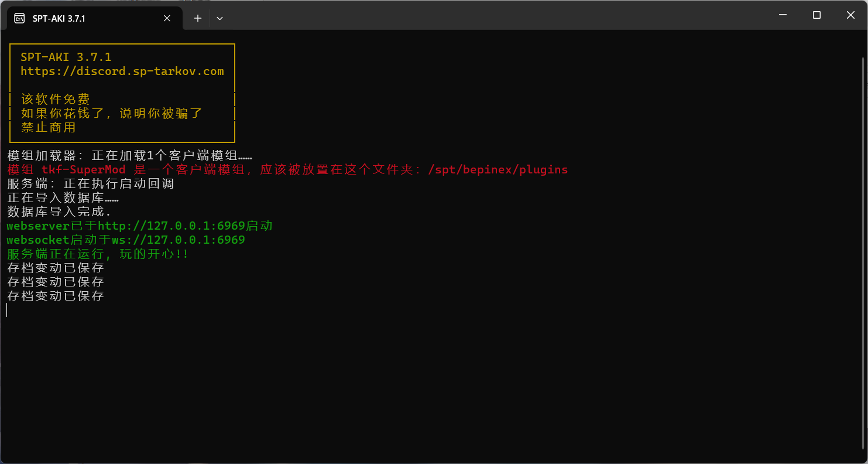Click the line '禁止商用'

click(x=49, y=128)
